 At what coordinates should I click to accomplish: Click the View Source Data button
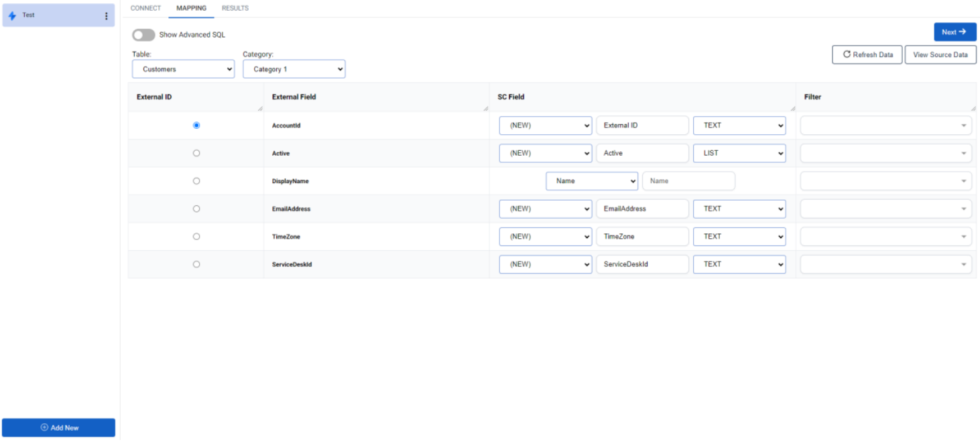940,54
